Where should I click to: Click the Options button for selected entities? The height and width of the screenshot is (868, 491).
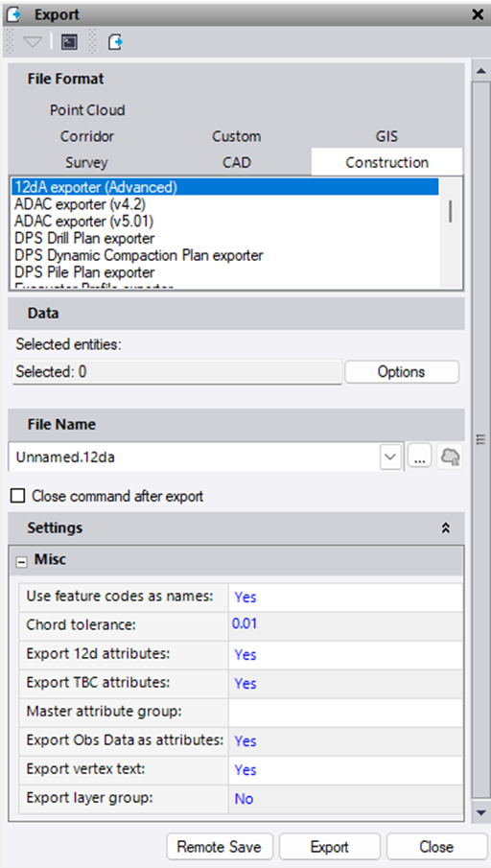[x=401, y=371]
